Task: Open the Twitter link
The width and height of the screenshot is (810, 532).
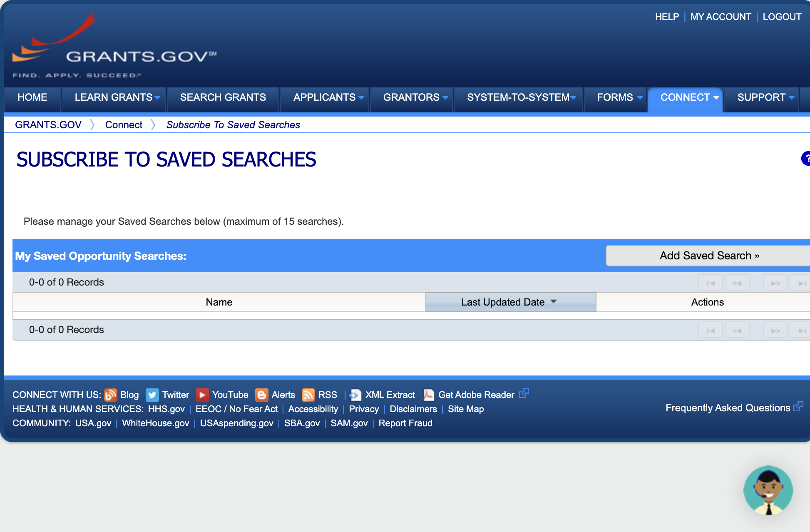Action: click(x=176, y=395)
